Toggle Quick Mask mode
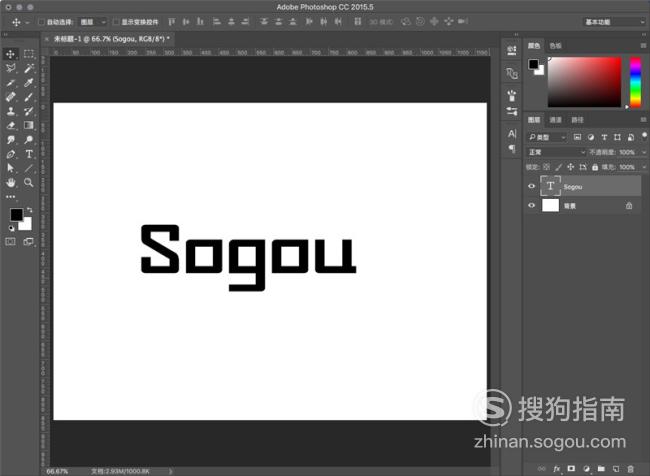Viewport: 650px width, 476px height. point(10,241)
